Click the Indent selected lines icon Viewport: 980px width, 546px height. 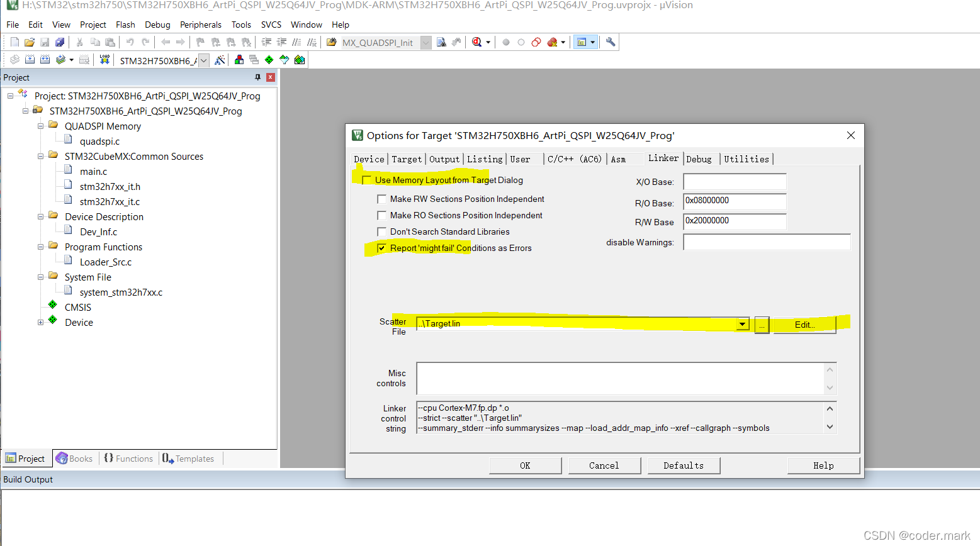click(x=266, y=42)
